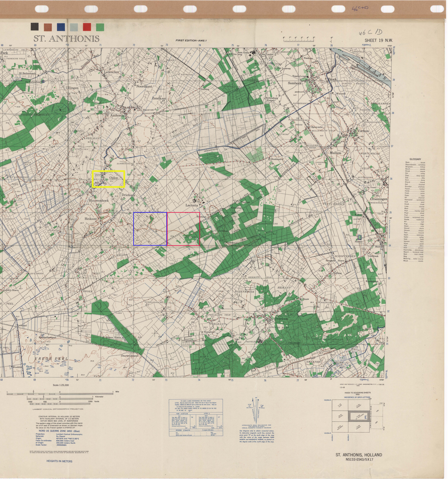Screen dimensions: 448x479
Task: Click the black color swatch at top
Action: 35,27
